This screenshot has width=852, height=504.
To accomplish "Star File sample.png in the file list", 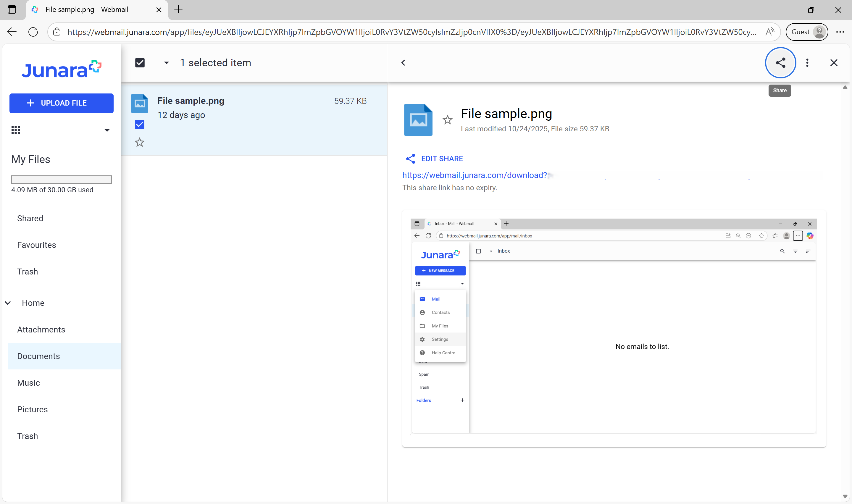I will (140, 142).
